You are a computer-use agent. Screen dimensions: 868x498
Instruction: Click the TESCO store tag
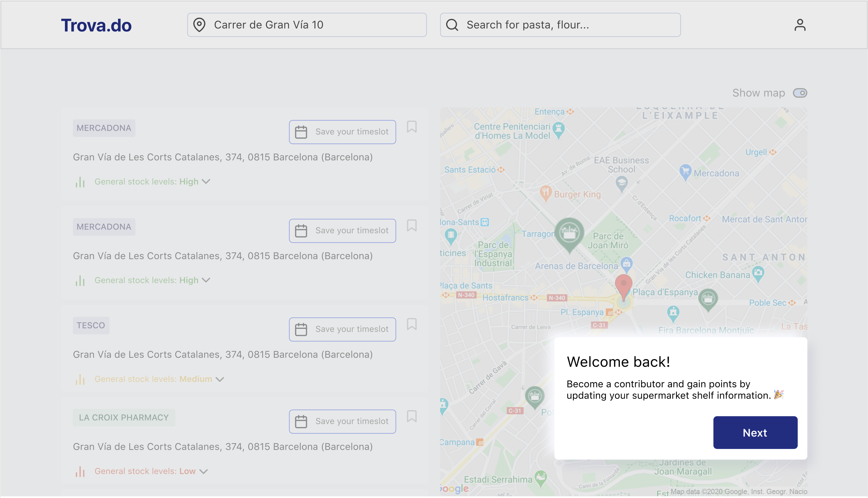coord(91,325)
